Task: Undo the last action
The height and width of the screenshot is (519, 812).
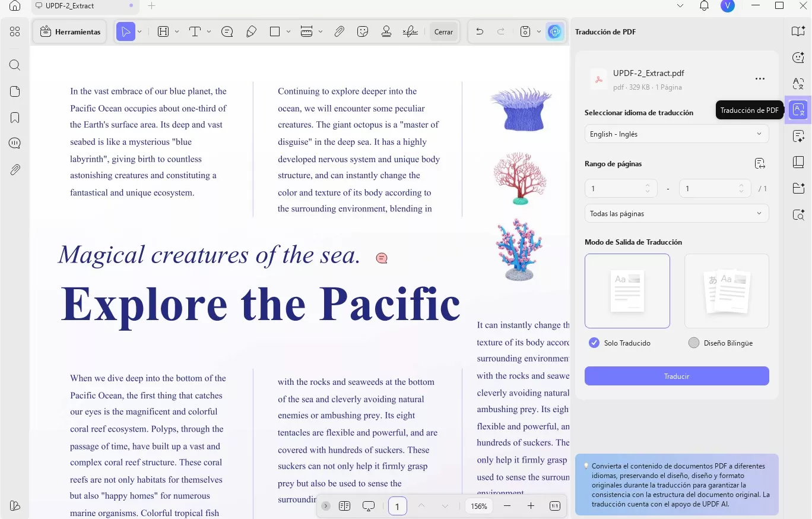Action: pos(480,32)
